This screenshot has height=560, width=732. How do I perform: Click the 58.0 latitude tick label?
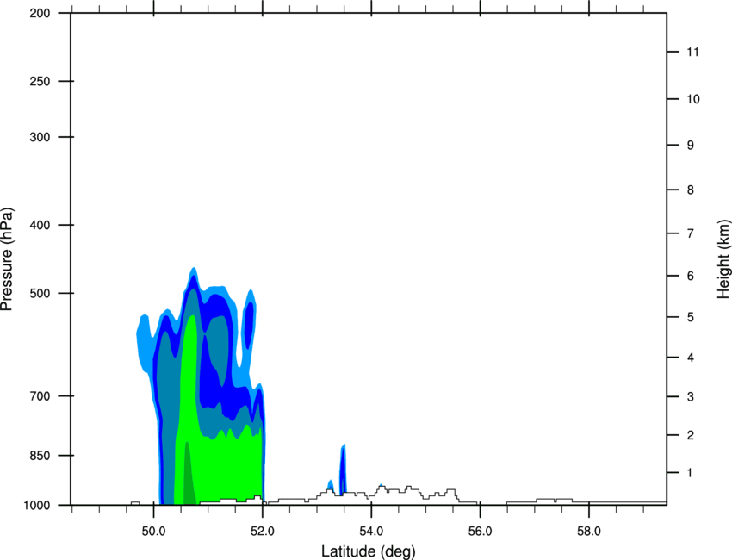click(x=589, y=532)
